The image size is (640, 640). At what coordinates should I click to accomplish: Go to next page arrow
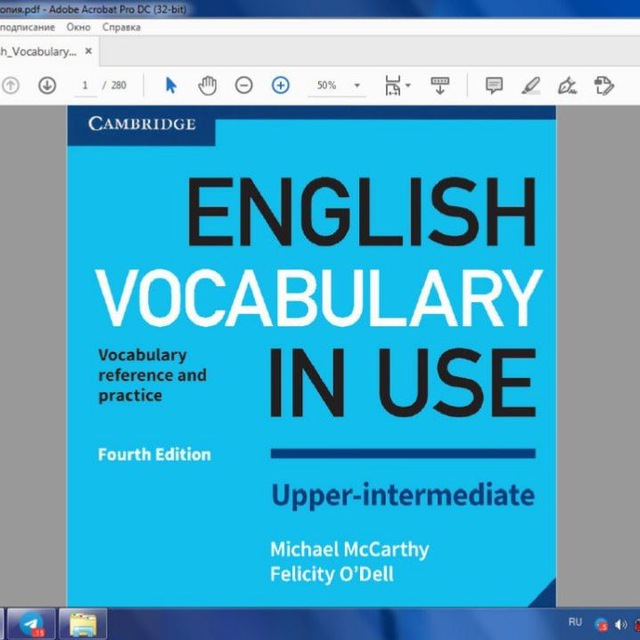click(x=47, y=86)
